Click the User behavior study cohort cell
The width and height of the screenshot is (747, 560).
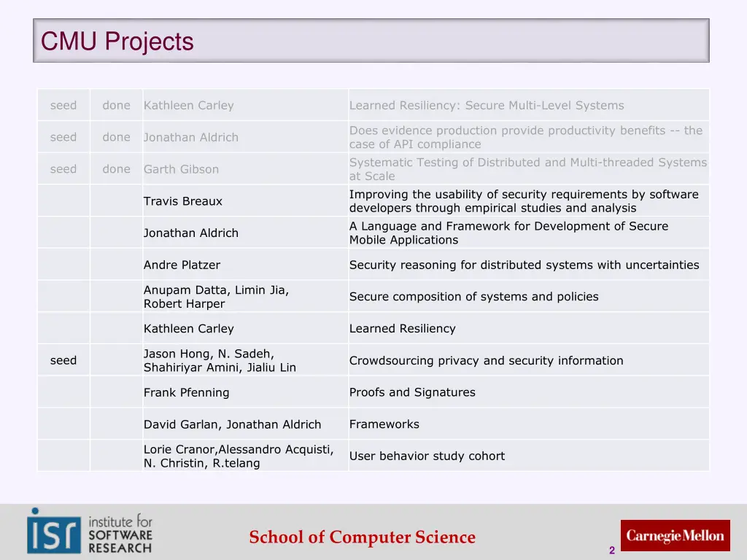[x=427, y=456]
